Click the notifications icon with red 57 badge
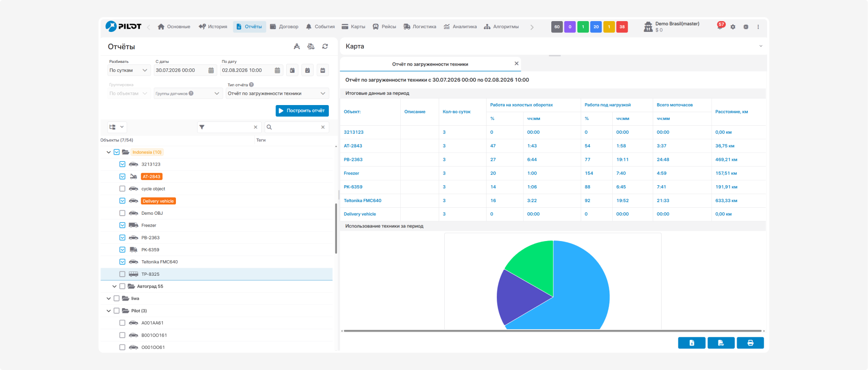868x370 pixels. (720, 26)
